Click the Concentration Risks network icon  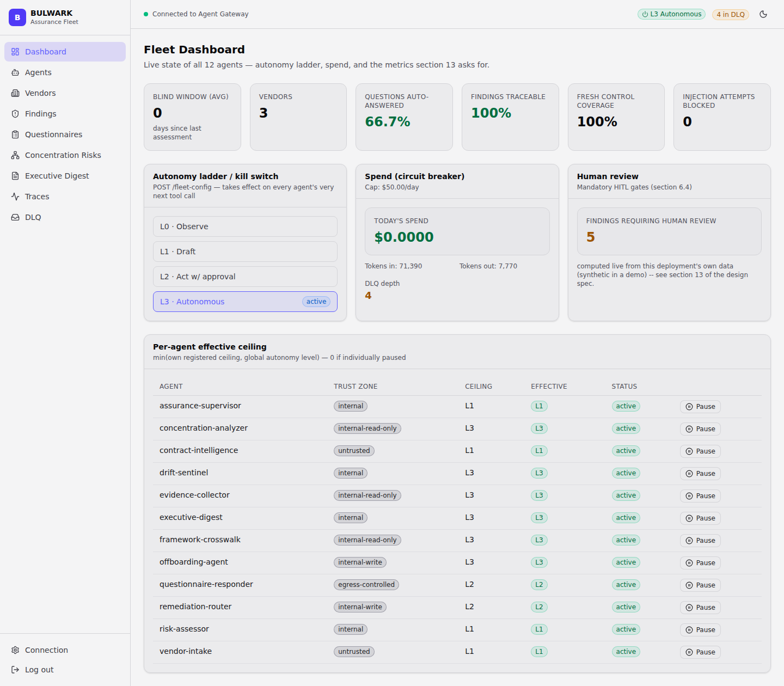click(x=15, y=155)
